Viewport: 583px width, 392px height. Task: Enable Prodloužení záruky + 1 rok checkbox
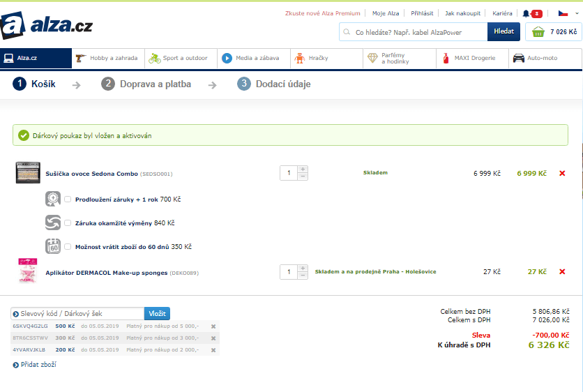[68, 199]
